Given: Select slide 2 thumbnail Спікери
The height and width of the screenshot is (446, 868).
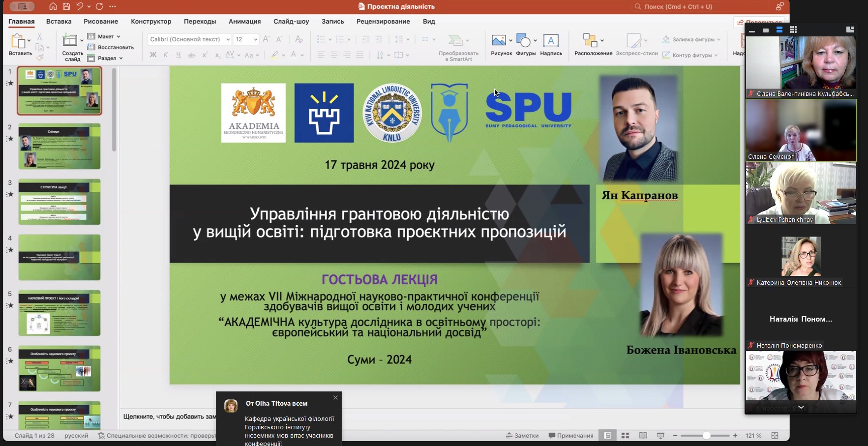Looking at the screenshot, I should pos(60,146).
